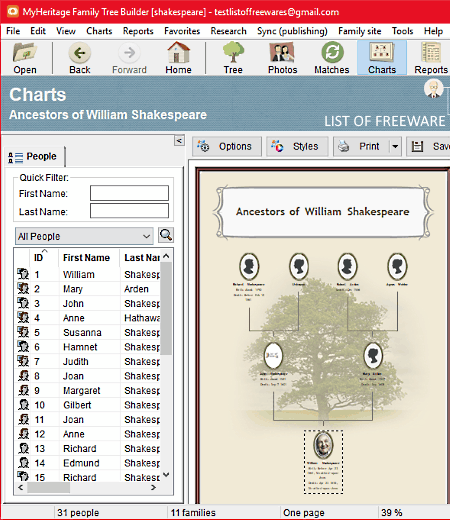Select row 13 Richard in the list
The image size is (450, 520).
coord(88,448)
